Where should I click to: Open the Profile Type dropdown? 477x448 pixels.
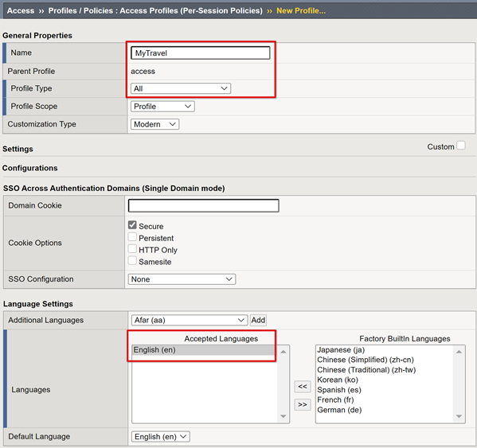pyautogui.click(x=181, y=88)
